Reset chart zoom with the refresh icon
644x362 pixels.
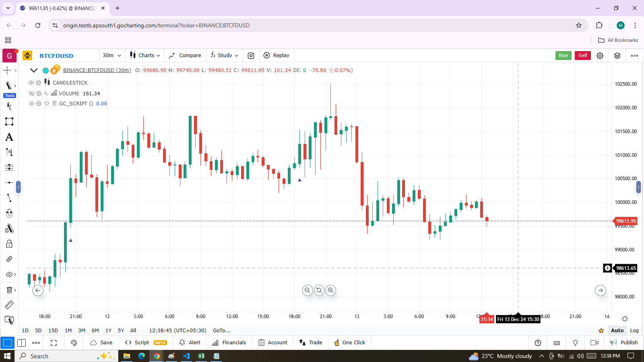pyautogui.click(x=319, y=290)
